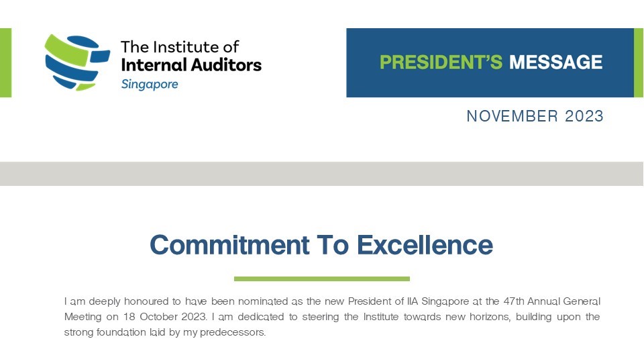Click the green vertical bar beside the logo
This screenshot has width=644, height=347.
pos(6,62)
